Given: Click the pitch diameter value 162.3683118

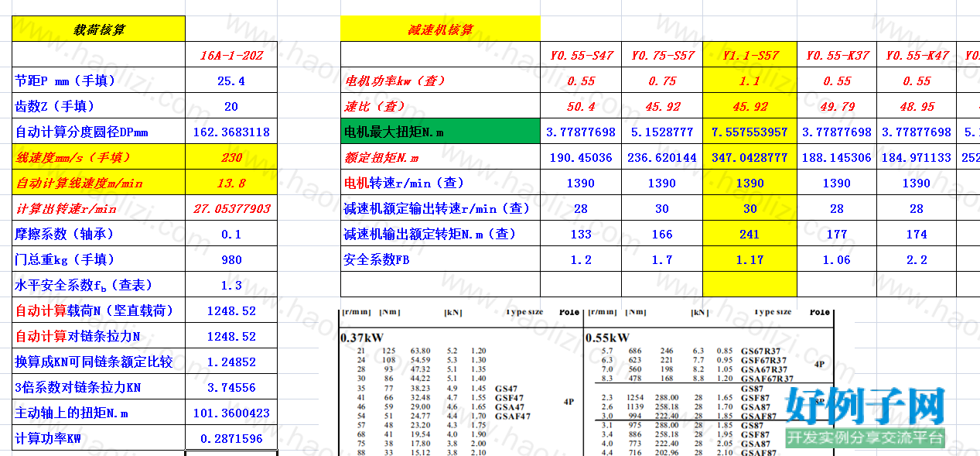Looking at the screenshot, I should 231,132.
